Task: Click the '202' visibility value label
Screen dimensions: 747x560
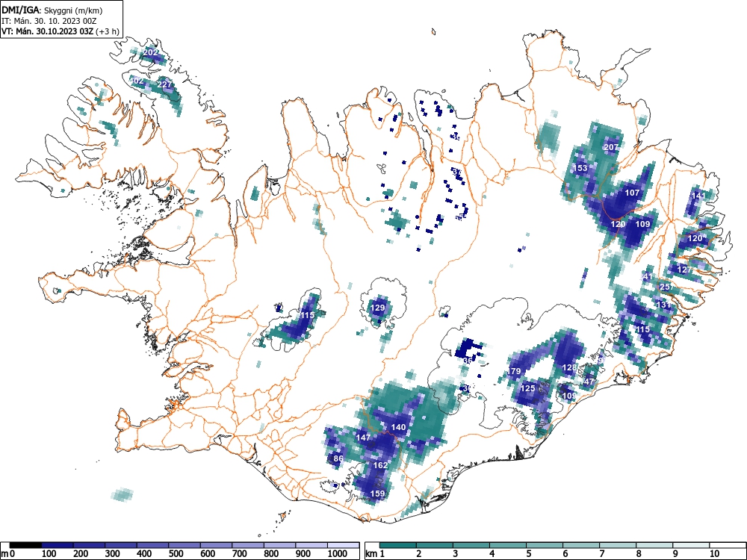Action: (x=151, y=52)
